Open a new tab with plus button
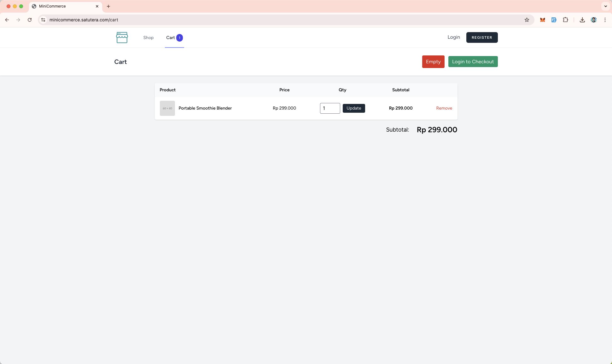Viewport: 612px width, 364px height. [x=108, y=6]
